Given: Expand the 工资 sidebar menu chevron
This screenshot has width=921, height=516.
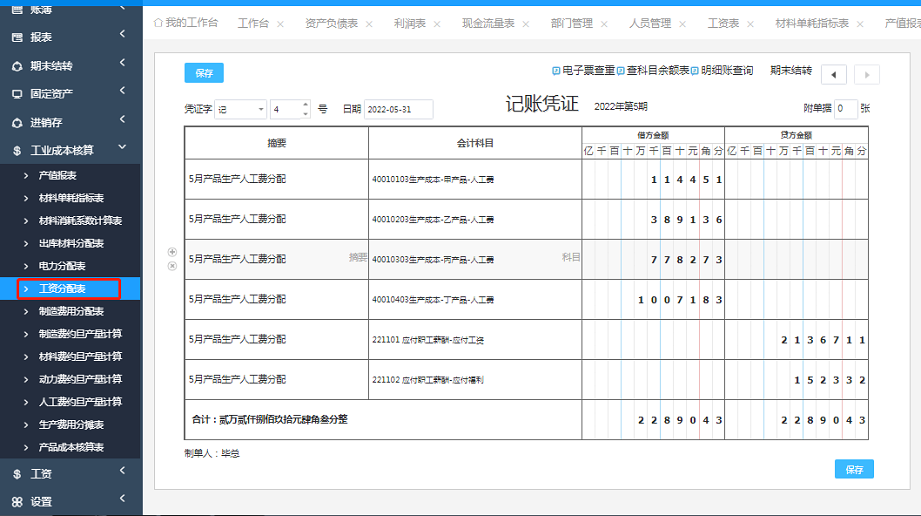Looking at the screenshot, I should (x=123, y=470).
